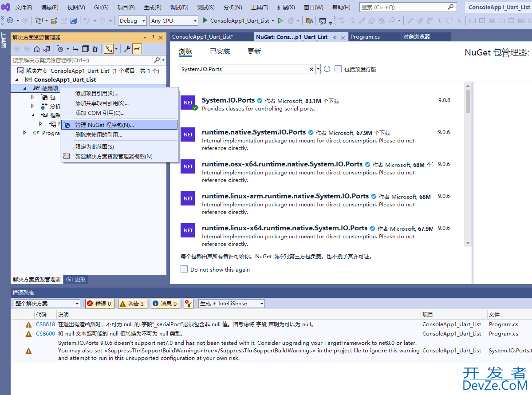532x395 pixels.
Task: Enable the include prerelease checkbox
Action: (338, 69)
